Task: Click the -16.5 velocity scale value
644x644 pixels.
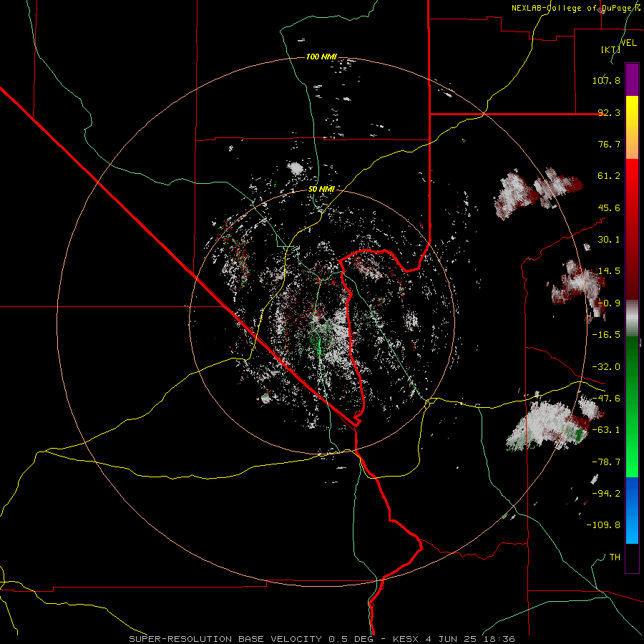Action: [x=606, y=335]
